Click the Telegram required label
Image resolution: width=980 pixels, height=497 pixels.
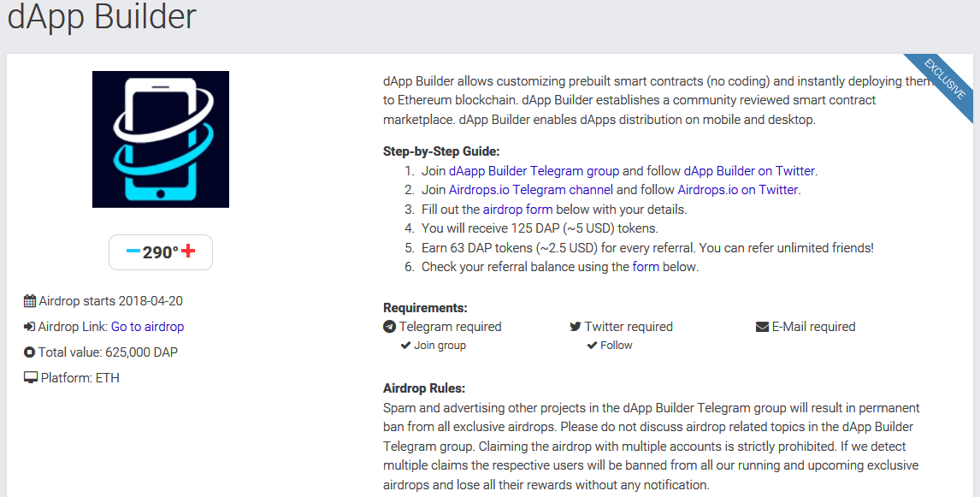[x=450, y=326]
